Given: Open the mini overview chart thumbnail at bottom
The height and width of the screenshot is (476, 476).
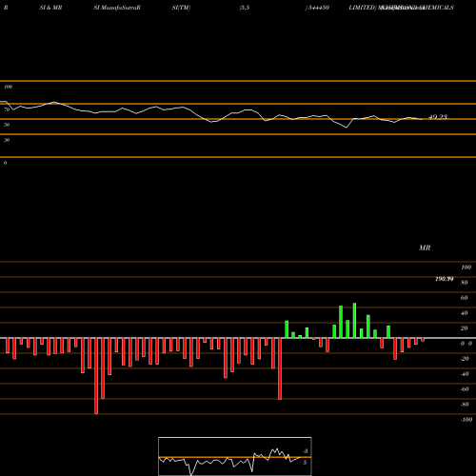Looking at the screenshot, I should pos(235,456).
